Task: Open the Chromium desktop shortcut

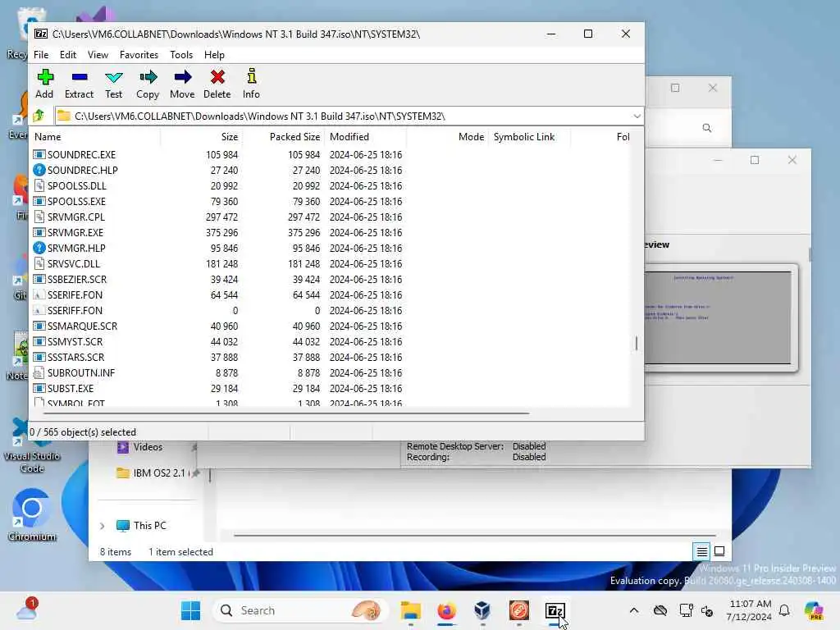Action: (32, 514)
